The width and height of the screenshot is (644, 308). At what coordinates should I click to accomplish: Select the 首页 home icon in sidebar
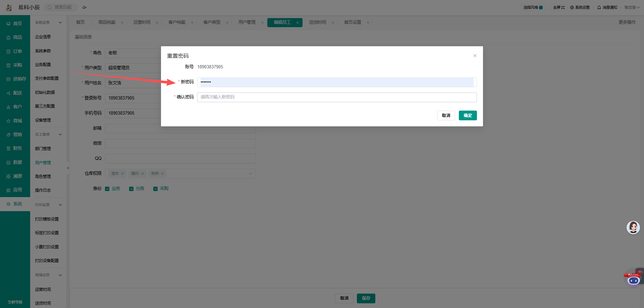pos(8,23)
